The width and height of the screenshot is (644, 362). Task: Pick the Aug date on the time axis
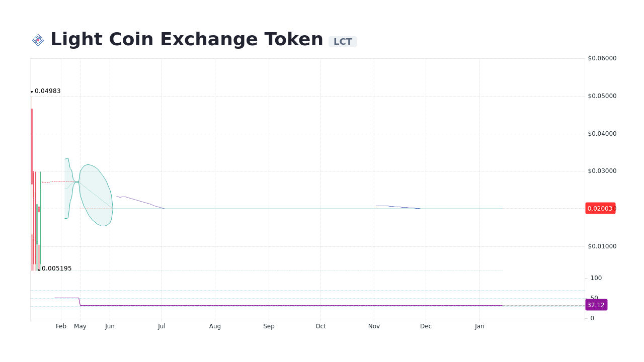[215, 326]
